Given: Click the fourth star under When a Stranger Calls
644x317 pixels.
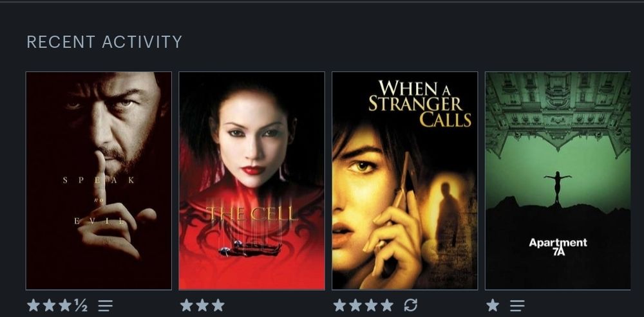Looking at the screenshot, I should tap(387, 305).
